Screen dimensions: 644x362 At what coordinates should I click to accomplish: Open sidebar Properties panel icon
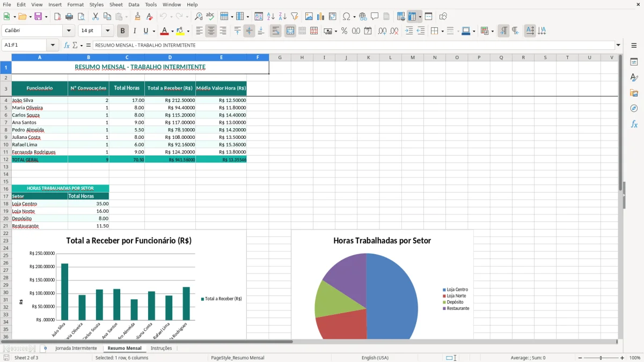pos(634,62)
